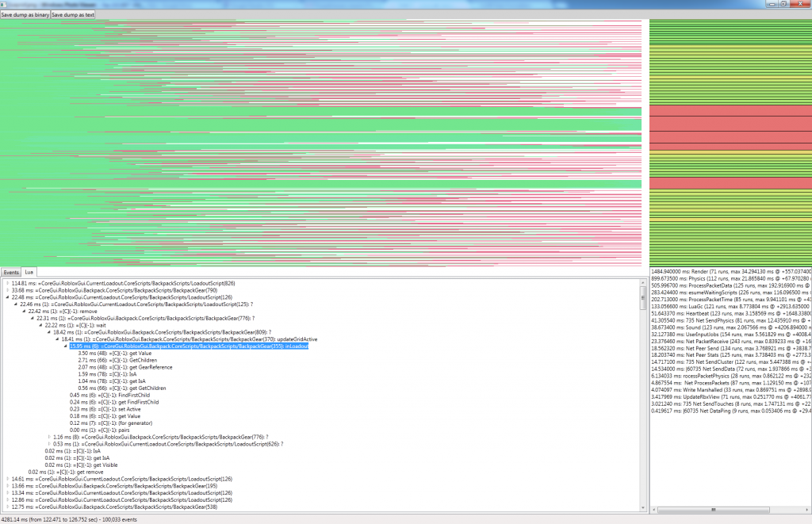Click Save dump as text button

(x=73, y=14)
